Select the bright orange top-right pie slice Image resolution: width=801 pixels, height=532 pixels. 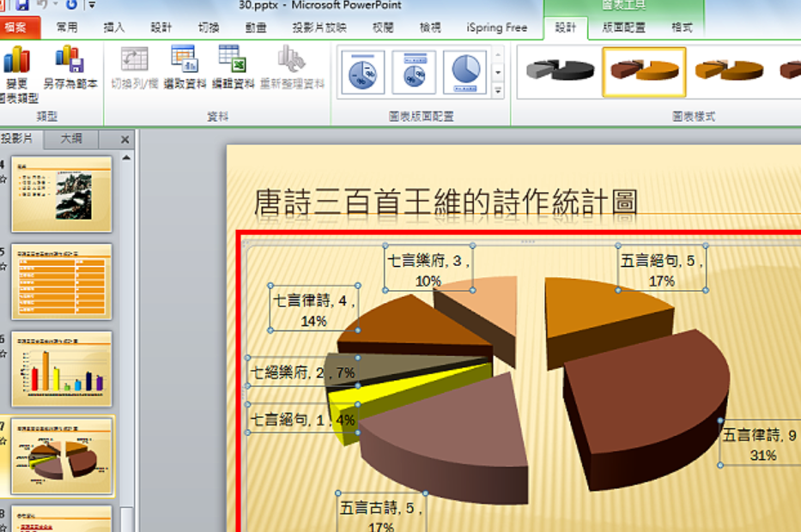tap(598, 309)
